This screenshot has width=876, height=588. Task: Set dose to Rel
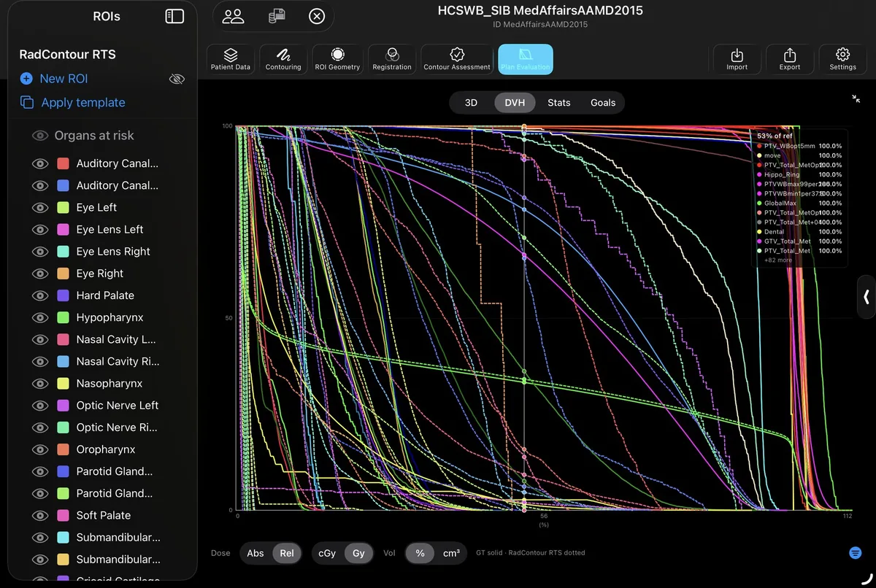click(x=287, y=553)
